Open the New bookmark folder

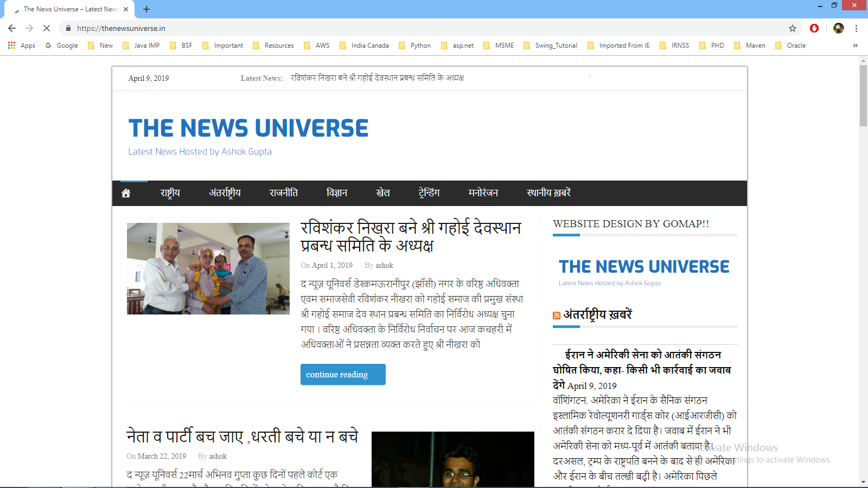(x=100, y=46)
